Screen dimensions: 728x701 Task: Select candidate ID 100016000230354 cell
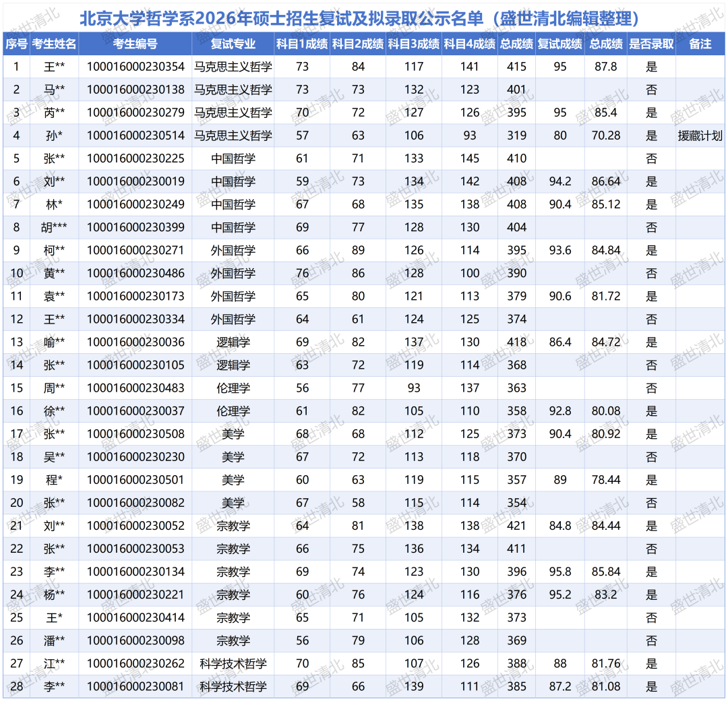(135, 67)
